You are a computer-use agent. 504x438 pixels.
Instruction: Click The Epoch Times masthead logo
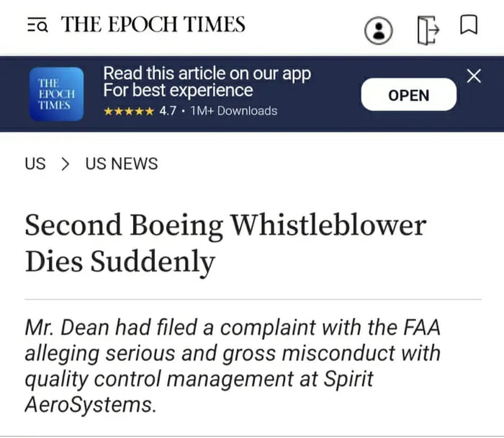(153, 25)
